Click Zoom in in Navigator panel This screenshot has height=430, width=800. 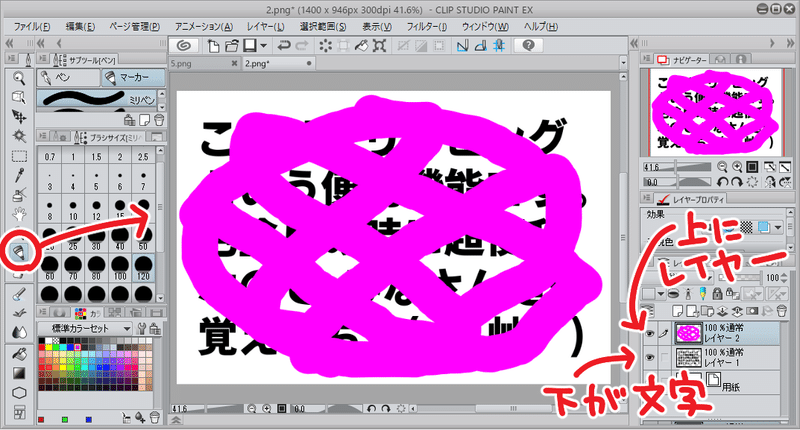(737, 167)
